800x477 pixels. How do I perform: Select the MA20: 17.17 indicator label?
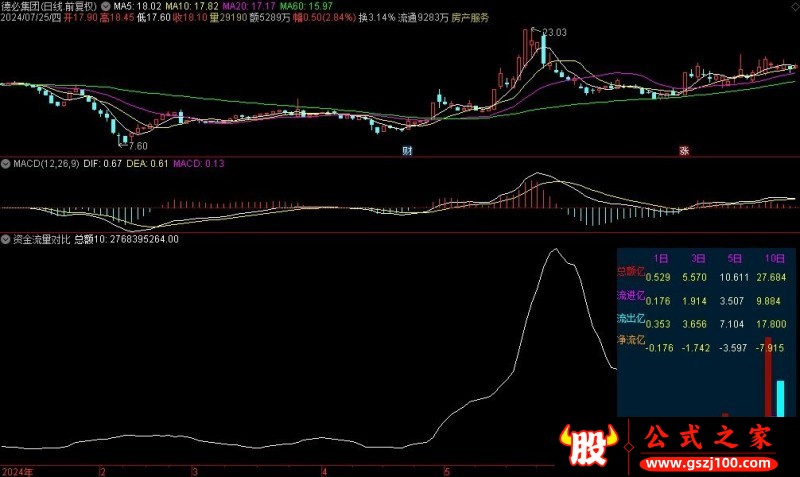[249, 7]
